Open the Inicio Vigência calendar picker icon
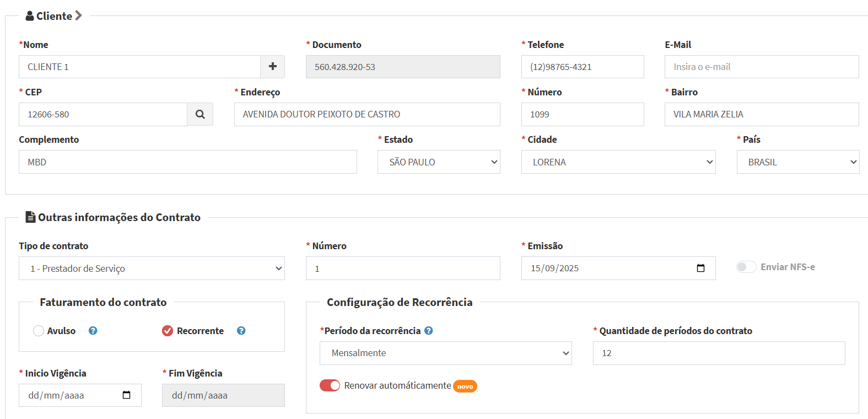This screenshot has width=868, height=419. click(x=126, y=395)
